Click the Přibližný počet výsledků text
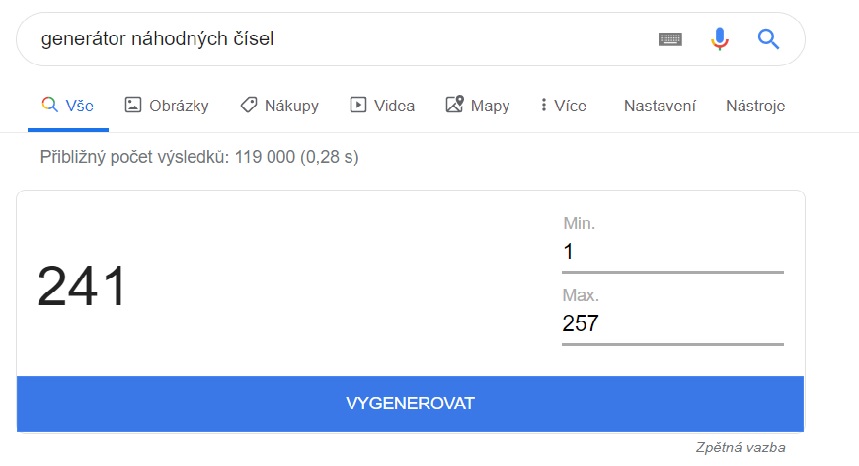The width and height of the screenshot is (859, 466). pos(199,157)
